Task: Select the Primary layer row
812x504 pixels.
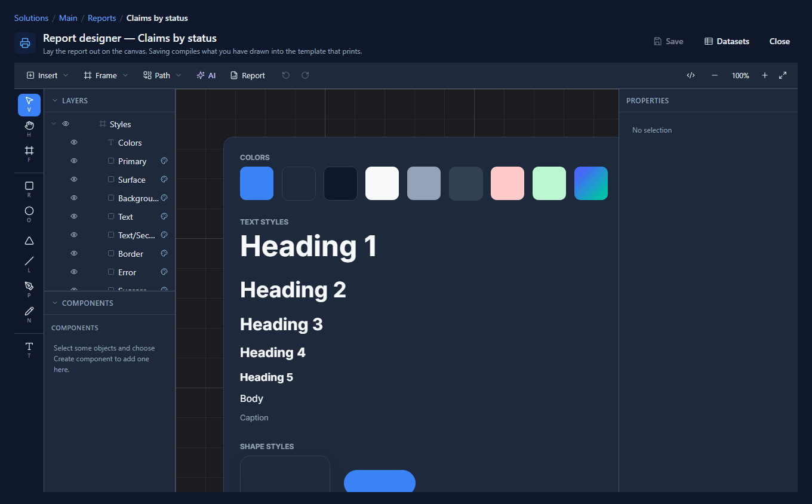Action: coord(110,161)
